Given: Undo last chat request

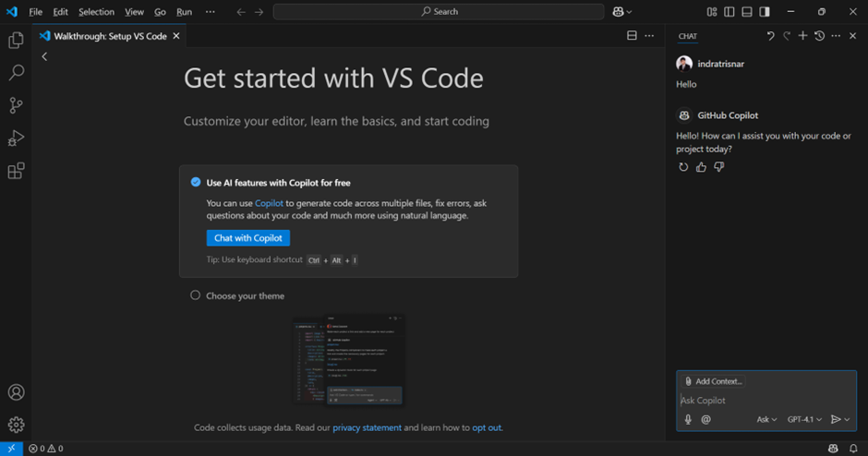Looking at the screenshot, I should point(770,36).
